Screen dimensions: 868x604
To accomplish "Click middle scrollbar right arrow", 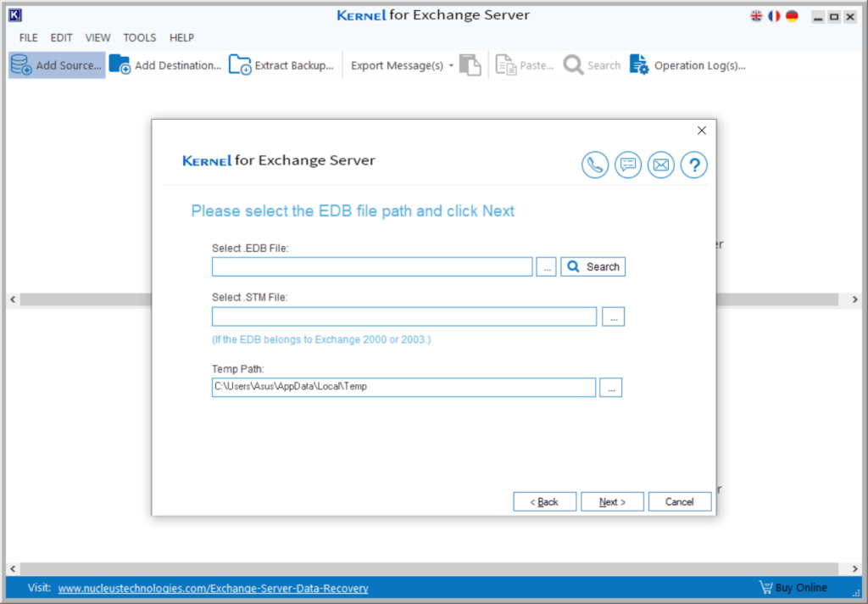I will point(854,299).
